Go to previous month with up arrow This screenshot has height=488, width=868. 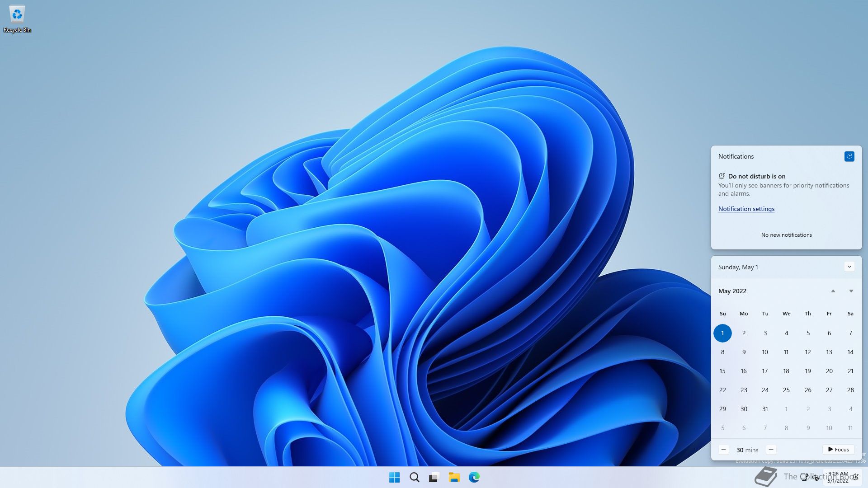(833, 291)
